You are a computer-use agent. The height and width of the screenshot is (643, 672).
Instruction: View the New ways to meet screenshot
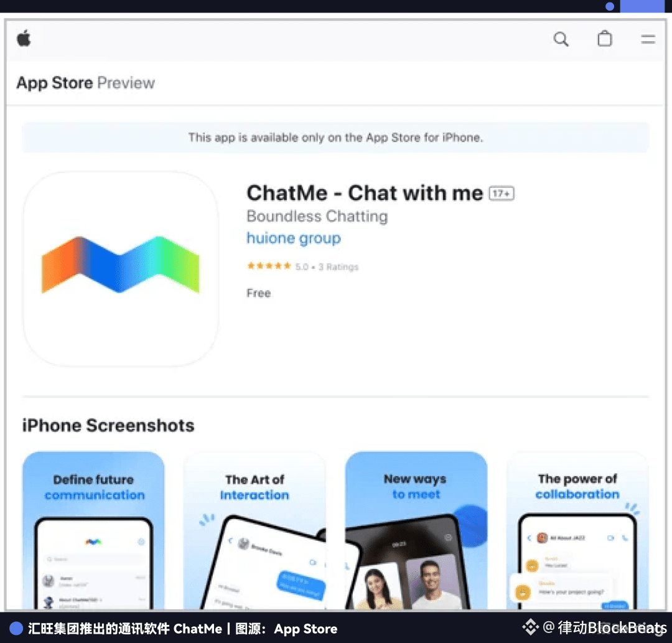coord(416,530)
